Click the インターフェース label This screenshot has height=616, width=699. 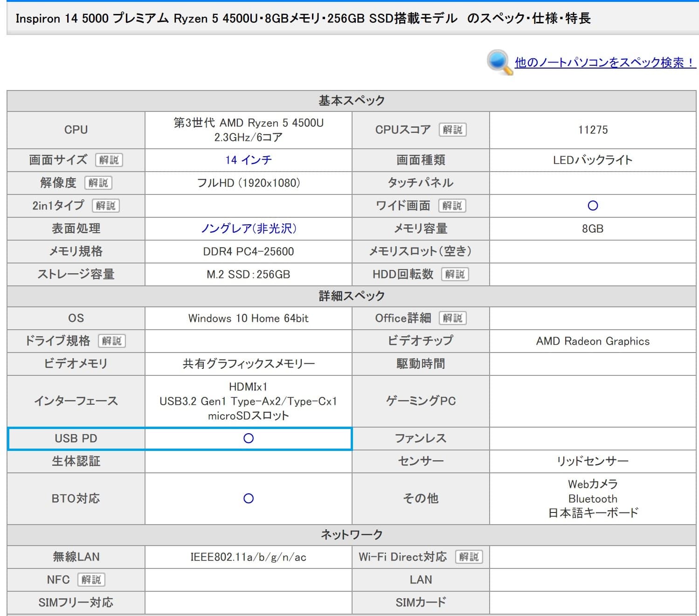76,401
